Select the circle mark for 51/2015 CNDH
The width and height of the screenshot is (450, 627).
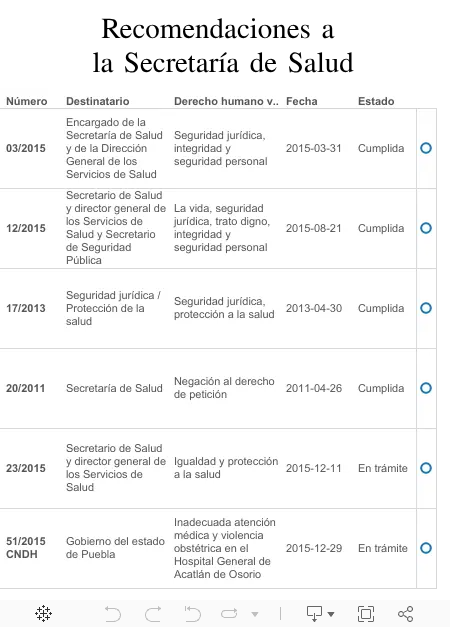pos(426,548)
